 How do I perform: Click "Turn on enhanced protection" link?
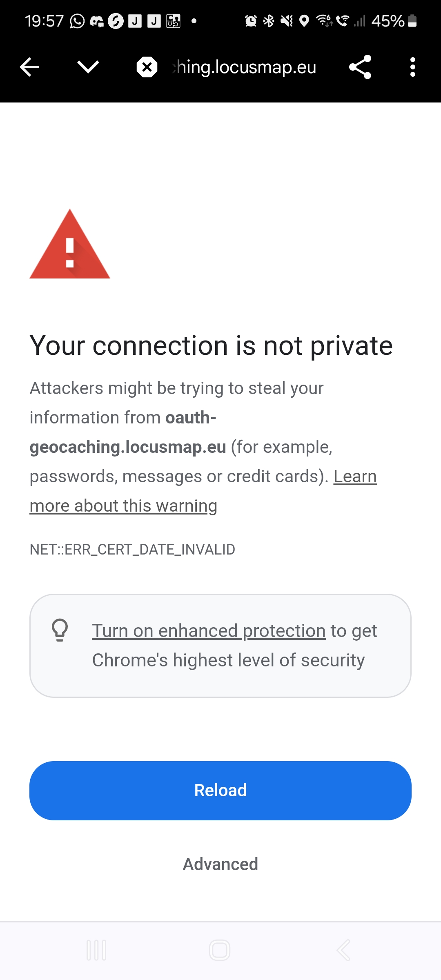click(x=209, y=631)
